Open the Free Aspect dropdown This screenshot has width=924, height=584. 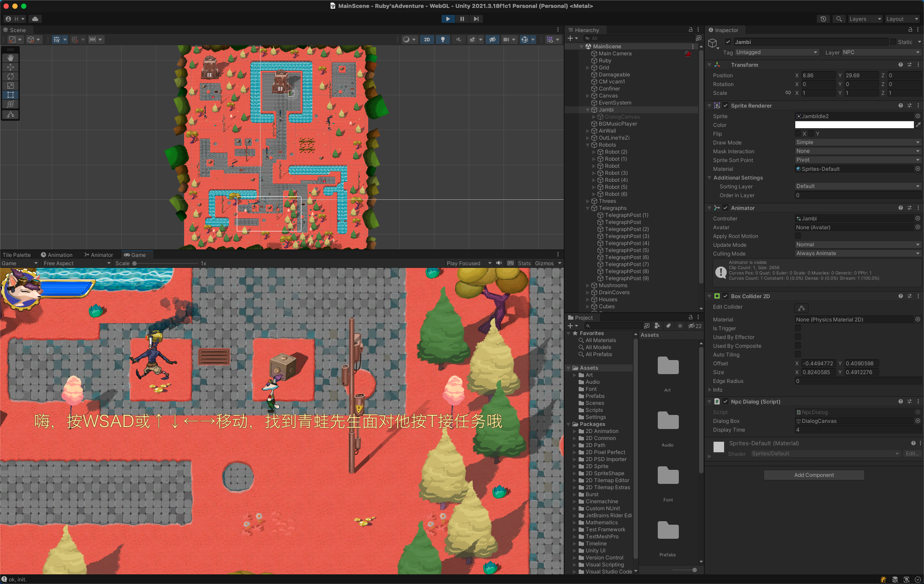click(77, 263)
